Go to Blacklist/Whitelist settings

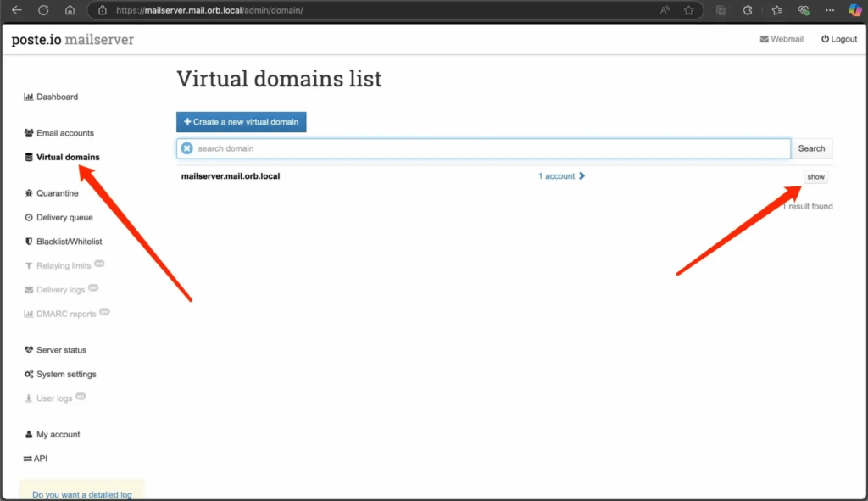click(x=69, y=242)
